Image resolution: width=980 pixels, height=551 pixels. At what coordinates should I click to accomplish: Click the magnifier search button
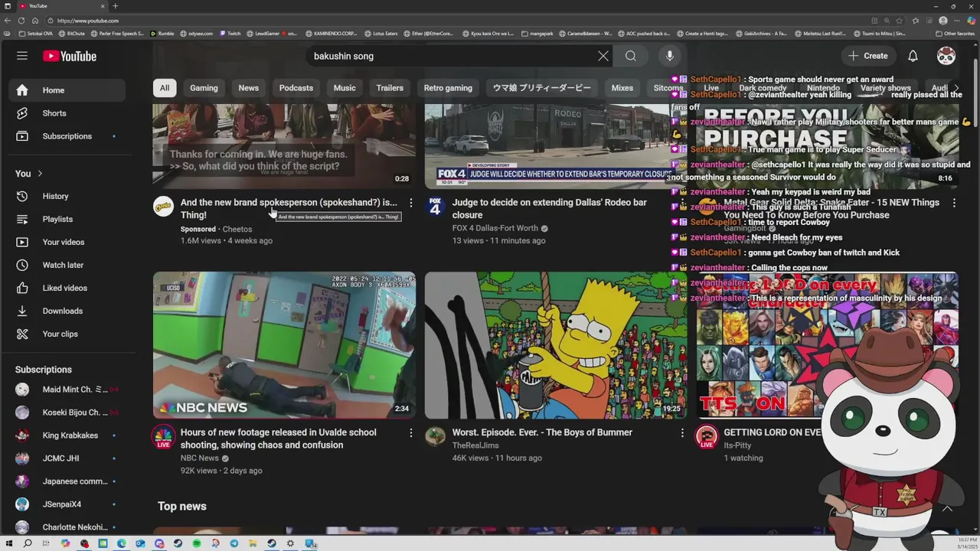click(630, 56)
